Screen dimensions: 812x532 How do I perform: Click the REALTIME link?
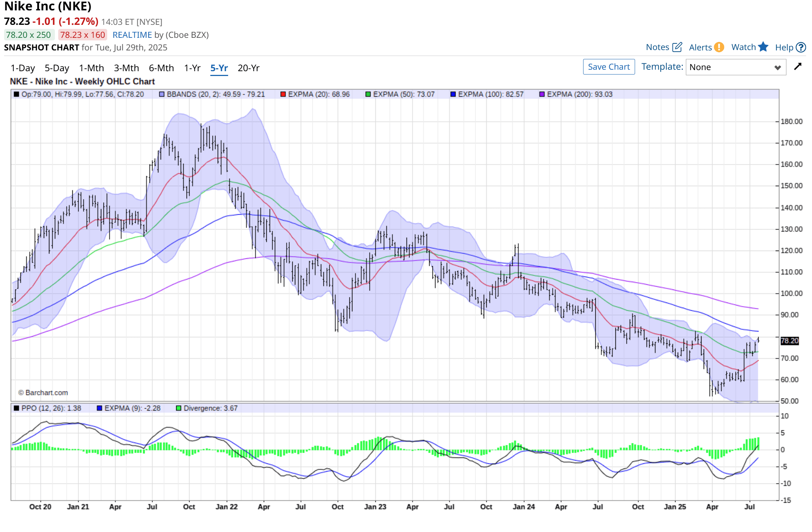(x=132, y=35)
